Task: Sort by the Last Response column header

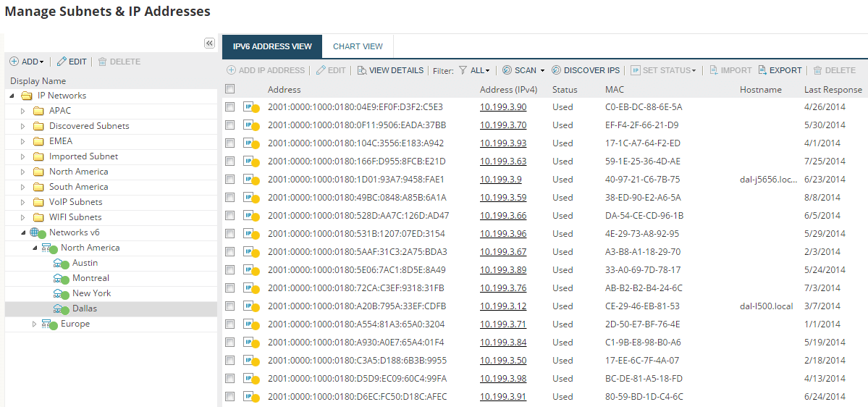Action: click(x=833, y=89)
